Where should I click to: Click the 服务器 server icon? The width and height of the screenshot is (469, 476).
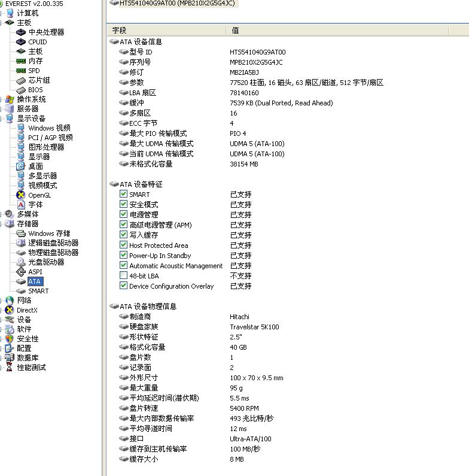click(x=10, y=109)
